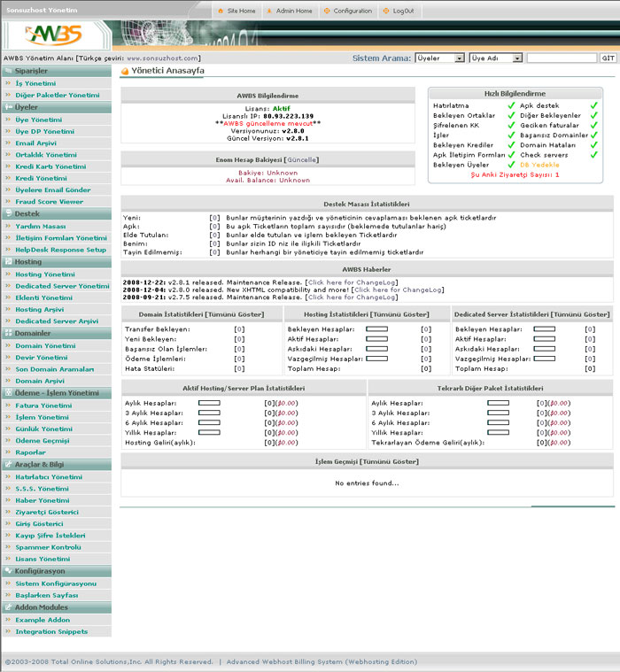The height and width of the screenshot is (672, 620).
Task: Go to Admin Home in top navigation
Action: (294, 12)
